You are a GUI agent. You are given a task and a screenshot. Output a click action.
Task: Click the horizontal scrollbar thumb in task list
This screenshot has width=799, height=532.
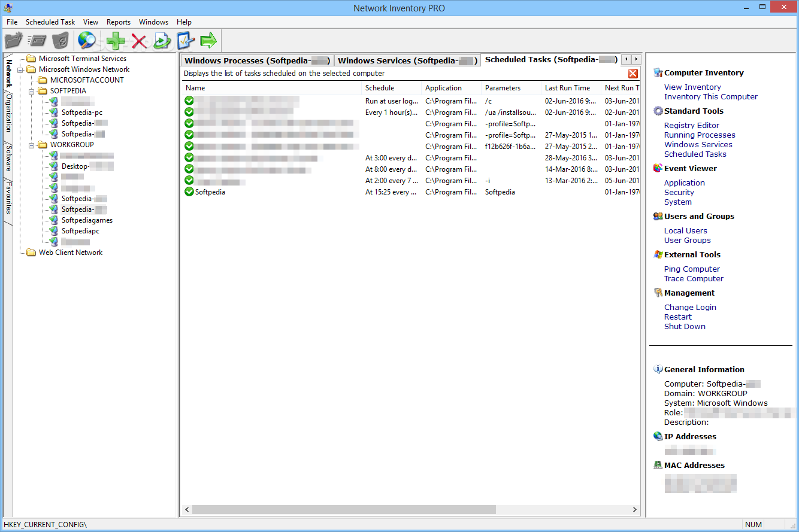344,509
